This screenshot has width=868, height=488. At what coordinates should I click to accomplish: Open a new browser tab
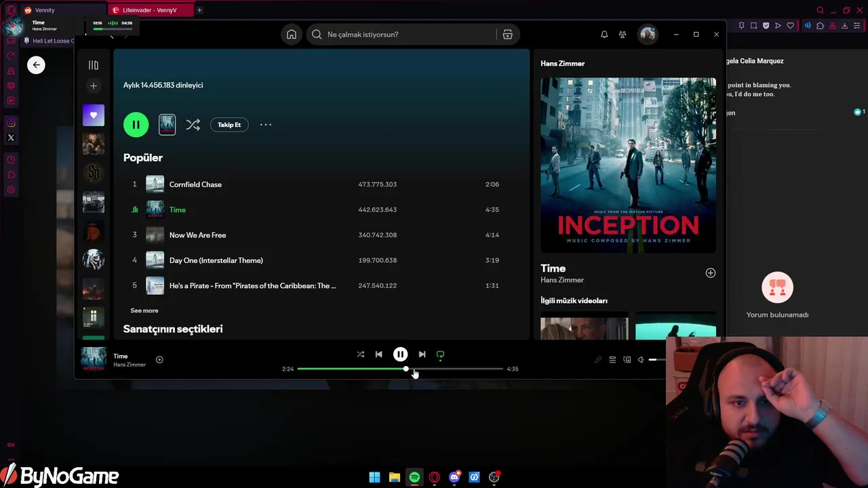(199, 10)
